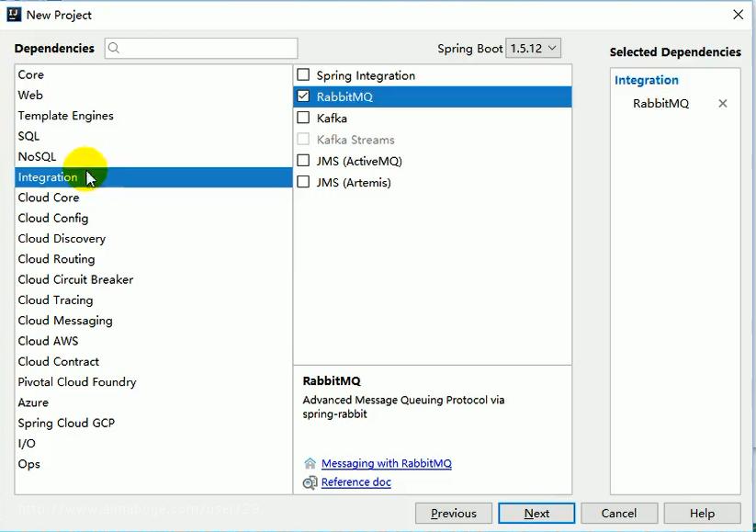
Task: Select Cloud Circuit Breaker category
Action: click(x=153, y=279)
